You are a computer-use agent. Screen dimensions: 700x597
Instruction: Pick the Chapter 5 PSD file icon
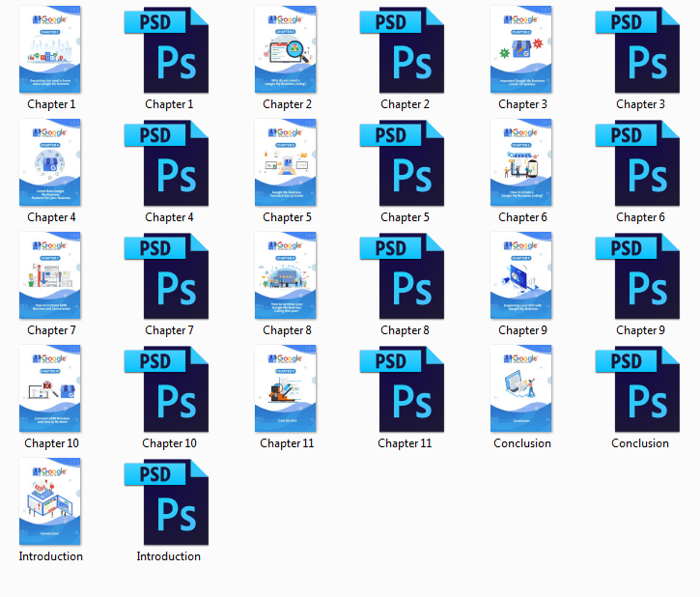tap(405, 163)
